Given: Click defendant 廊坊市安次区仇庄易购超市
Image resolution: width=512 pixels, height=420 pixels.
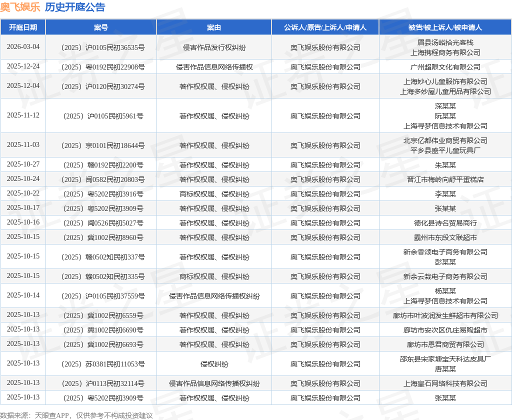Looking at the screenshot, I should pos(445,330).
